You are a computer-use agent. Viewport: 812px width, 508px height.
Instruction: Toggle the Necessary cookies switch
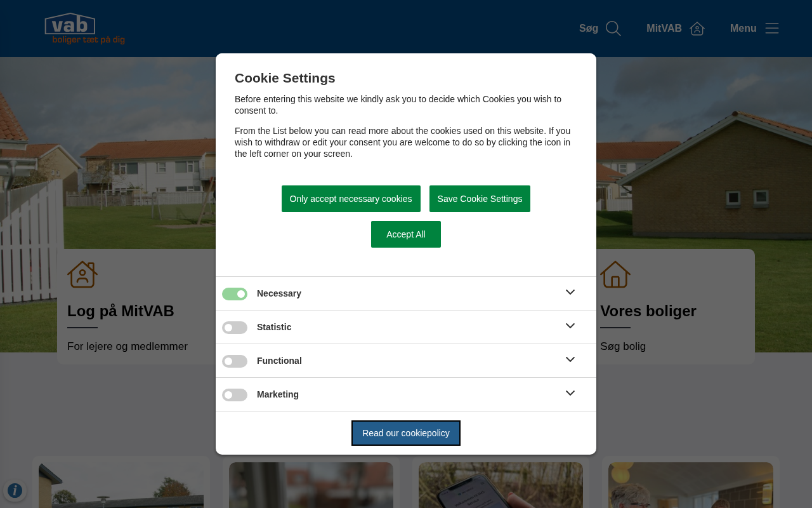pyautogui.click(x=235, y=294)
